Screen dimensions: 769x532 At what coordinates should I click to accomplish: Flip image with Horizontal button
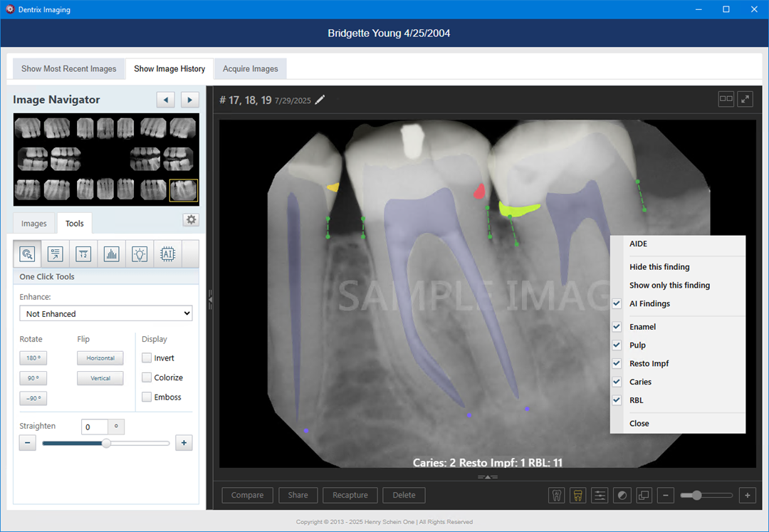pyautogui.click(x=100, y=358)
